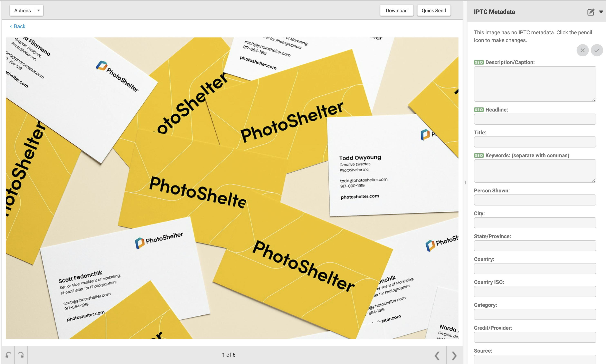Screen dimensions: 606x364
Task: Click the pencil edit metadata icon
Action: (590, 12)
